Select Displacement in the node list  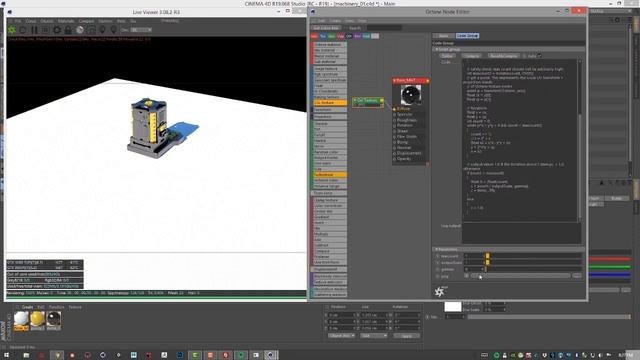tap(330, 269)
